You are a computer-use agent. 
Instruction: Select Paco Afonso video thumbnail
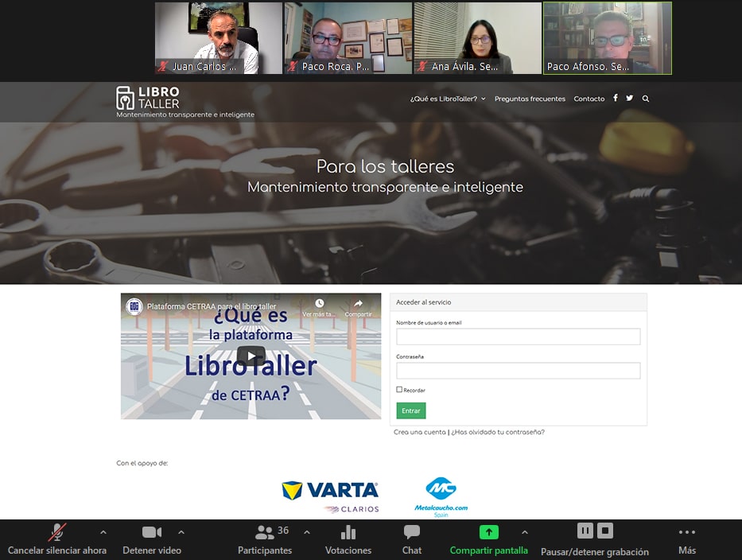click(x=608, y=38)
